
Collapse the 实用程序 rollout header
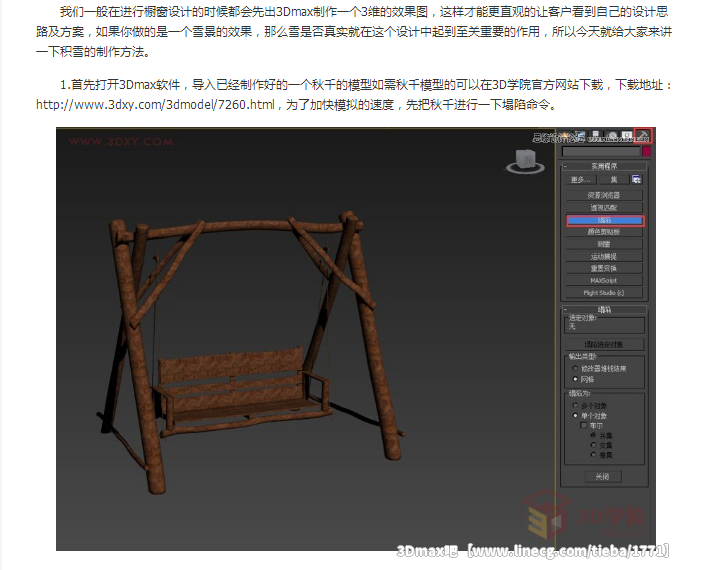coord(604,166)
